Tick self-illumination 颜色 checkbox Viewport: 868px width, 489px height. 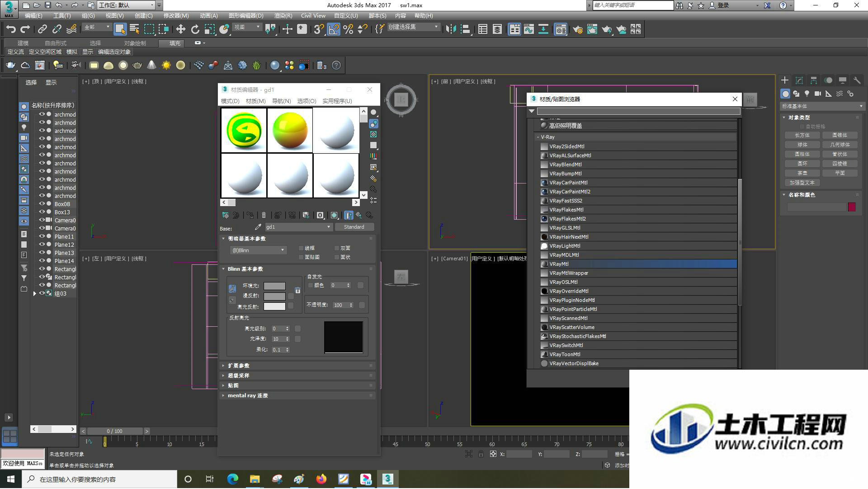311,286
